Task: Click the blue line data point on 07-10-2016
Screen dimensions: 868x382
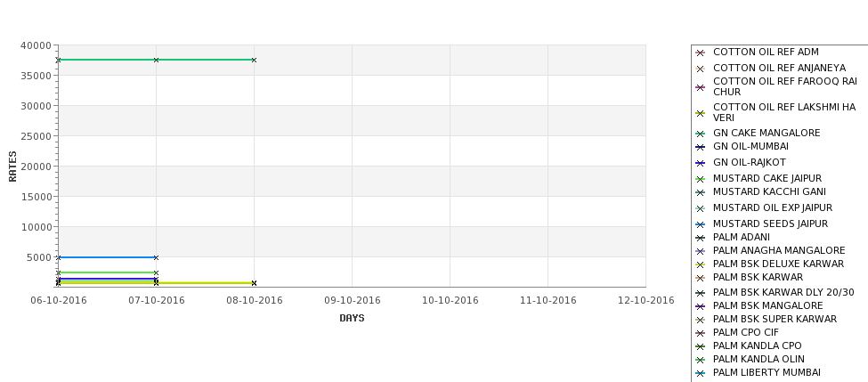Action: (x=156, y=257)
